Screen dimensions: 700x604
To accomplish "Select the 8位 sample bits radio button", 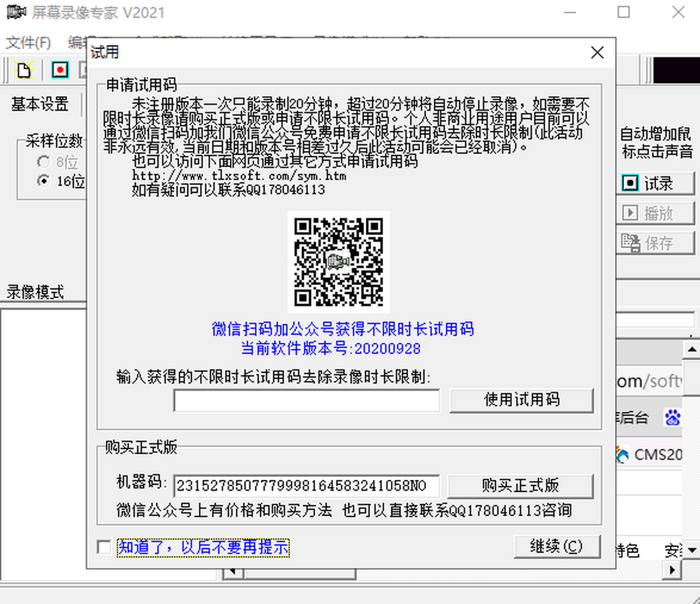I will click(43, 162).
